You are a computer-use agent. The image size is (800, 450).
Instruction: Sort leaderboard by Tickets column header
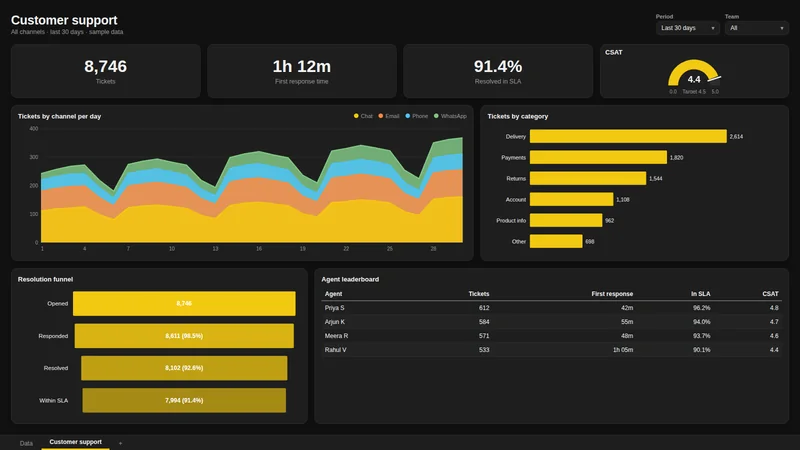point(479,294)
